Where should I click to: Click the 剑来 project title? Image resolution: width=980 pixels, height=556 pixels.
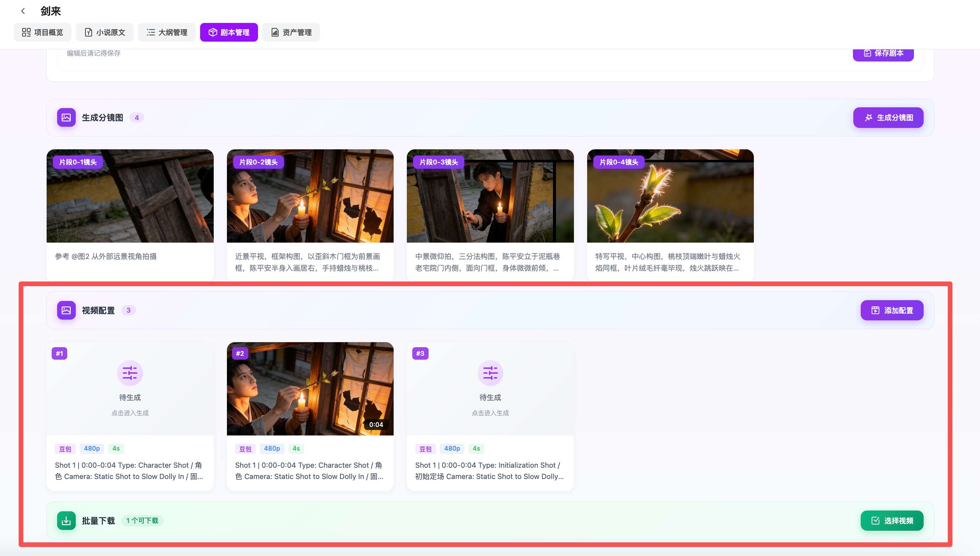click(51, 11)
